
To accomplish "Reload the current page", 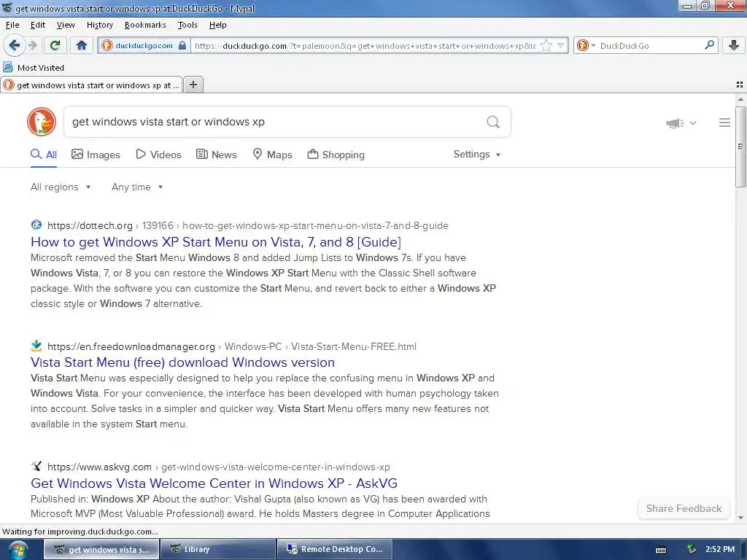I will tap(55, 45).
